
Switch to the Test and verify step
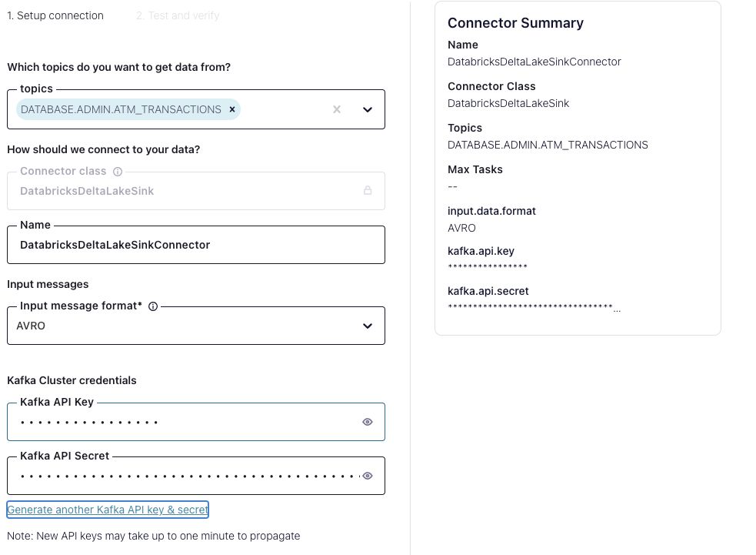178,15
